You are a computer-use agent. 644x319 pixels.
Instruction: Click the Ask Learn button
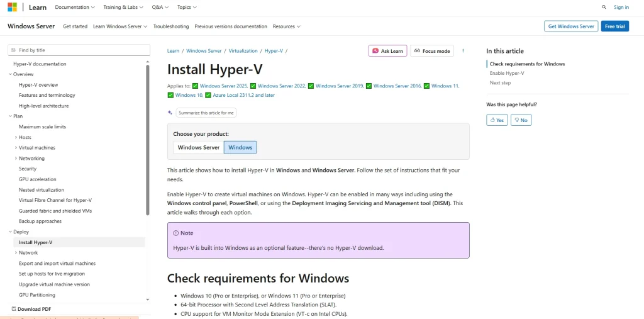coord(387,51)
